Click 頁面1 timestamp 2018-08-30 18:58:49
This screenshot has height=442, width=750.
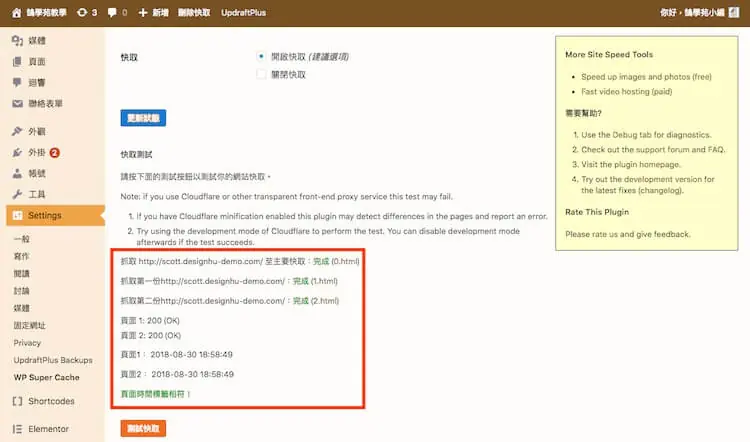[x=176, y=354]
